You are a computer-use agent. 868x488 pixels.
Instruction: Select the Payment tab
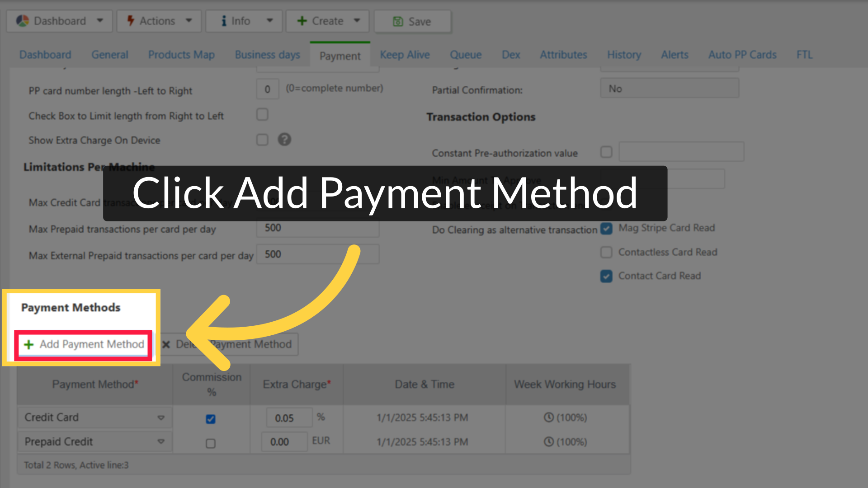coord(340,56)
